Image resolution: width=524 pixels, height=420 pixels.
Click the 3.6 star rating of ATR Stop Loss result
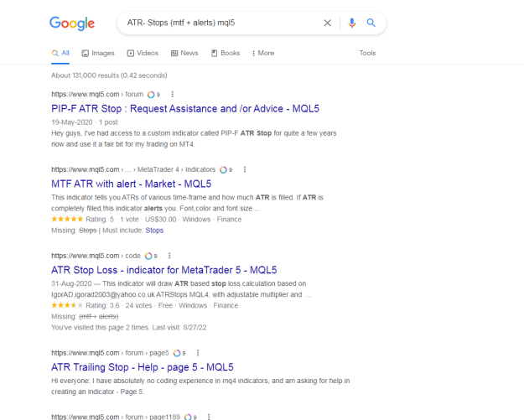pos(67,305)
